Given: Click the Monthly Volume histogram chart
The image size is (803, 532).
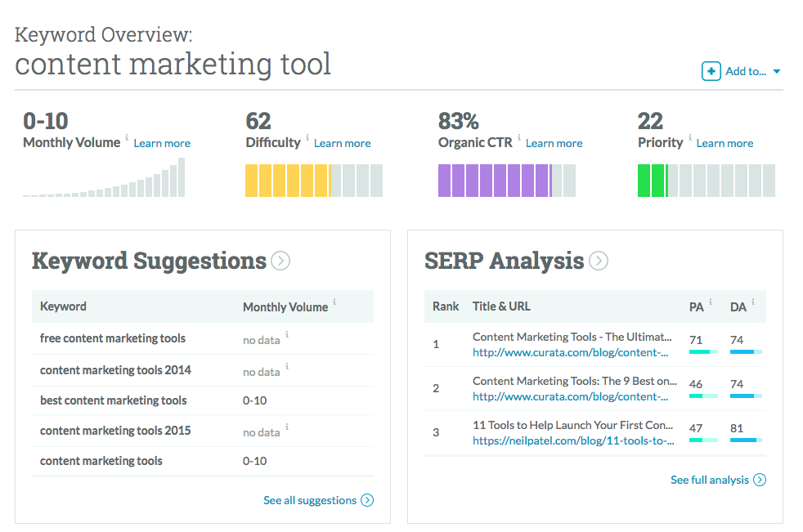Looking at the screenshot, I should [104, 177].
